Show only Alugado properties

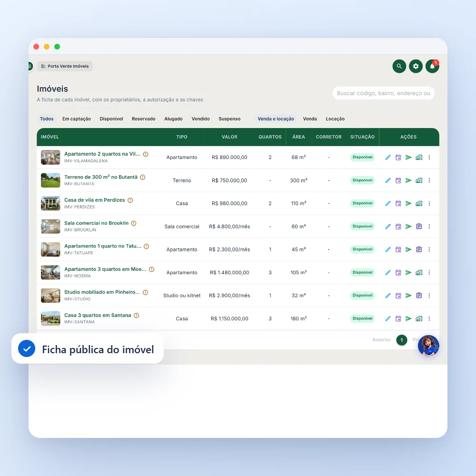[x=173, y=119]
